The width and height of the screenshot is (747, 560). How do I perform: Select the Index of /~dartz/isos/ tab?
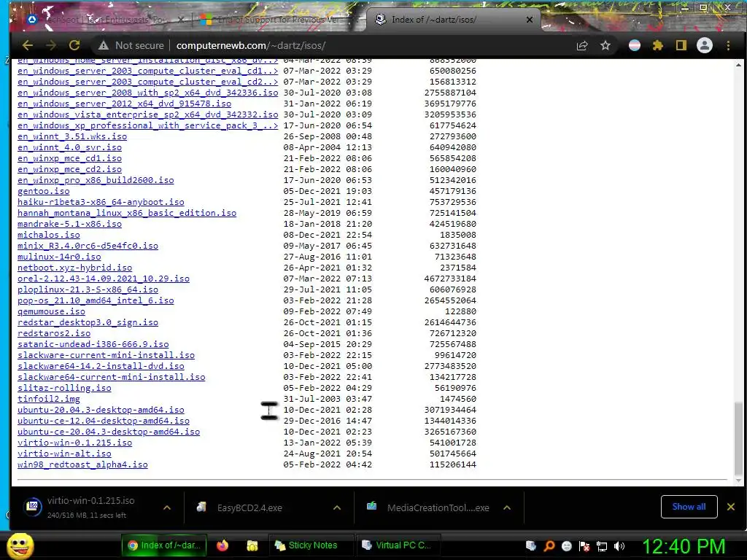pyautogui.click(x=452, y=20)
